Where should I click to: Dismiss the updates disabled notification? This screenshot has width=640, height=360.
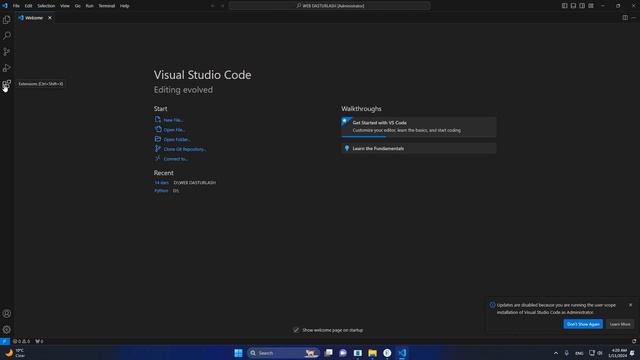(630, 305)
